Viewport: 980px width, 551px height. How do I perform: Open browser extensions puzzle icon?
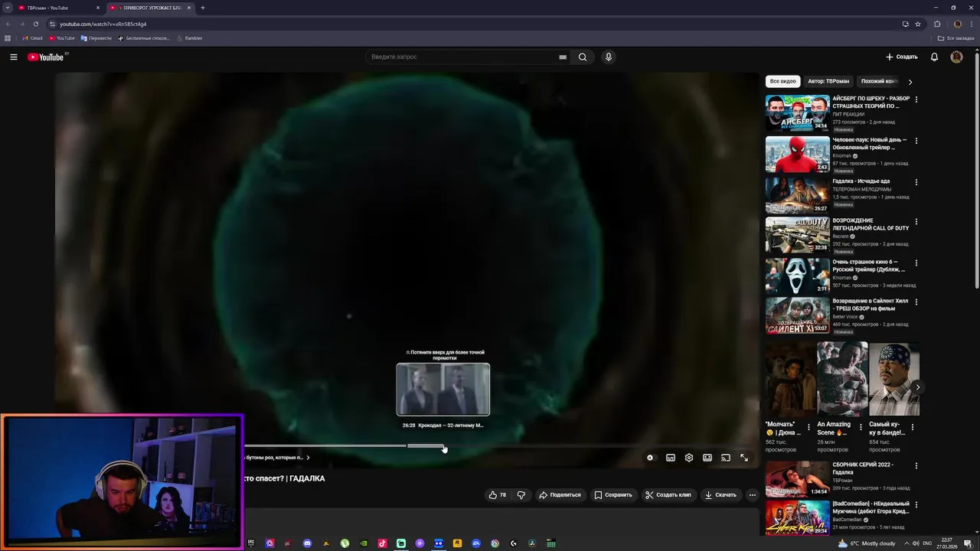coord(937,24)
